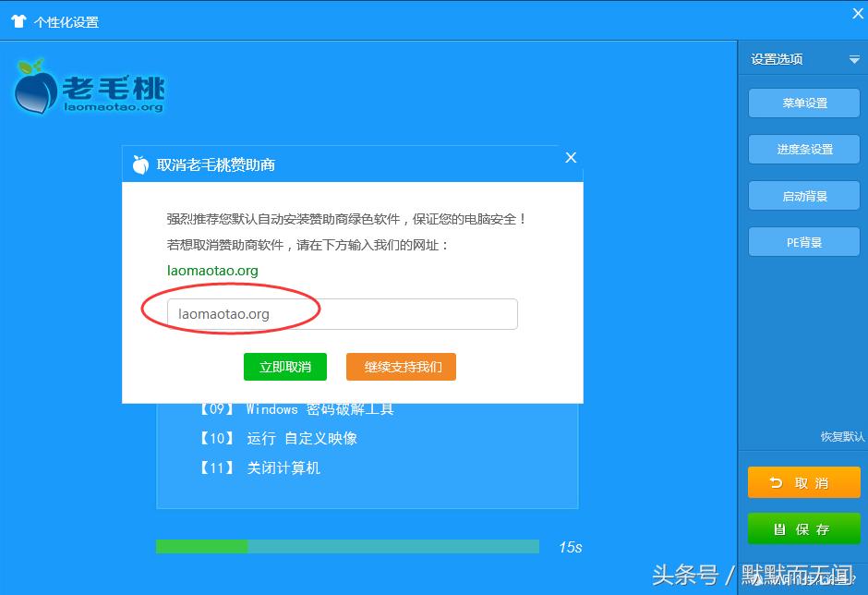This screenshot has width=868, height=595.
Task: Open the 启动背景 settings
Action: pyautogui.click(x=802, y=195)
